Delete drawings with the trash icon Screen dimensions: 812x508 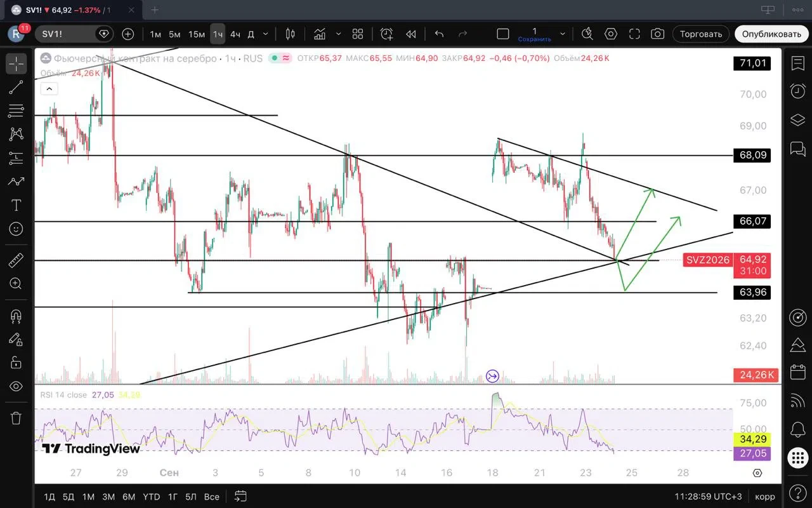coord(16,418)
